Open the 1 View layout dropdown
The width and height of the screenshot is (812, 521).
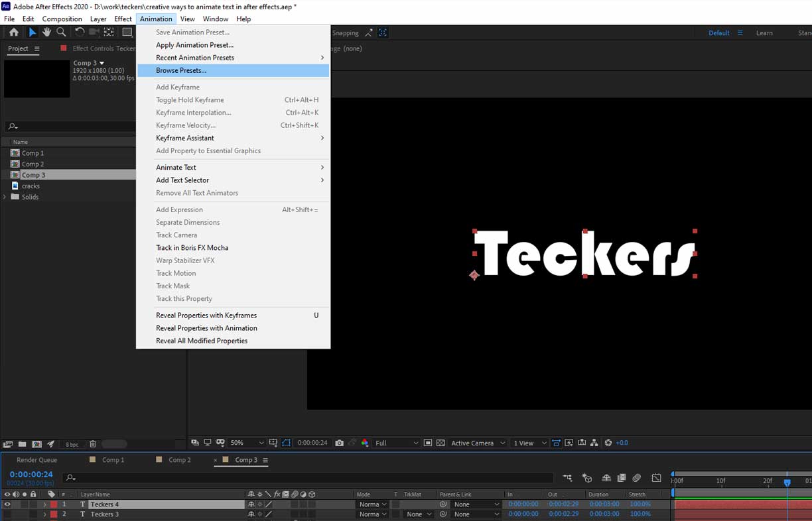click(x=529, y=443)
